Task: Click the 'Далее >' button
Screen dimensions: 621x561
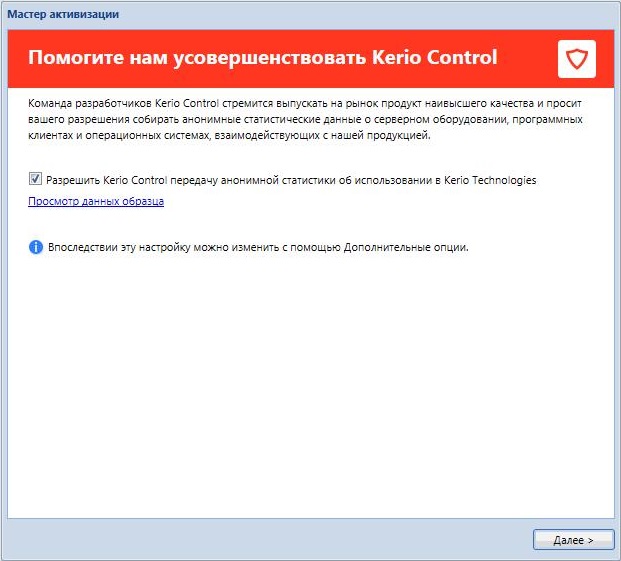Action: [573, 540]
